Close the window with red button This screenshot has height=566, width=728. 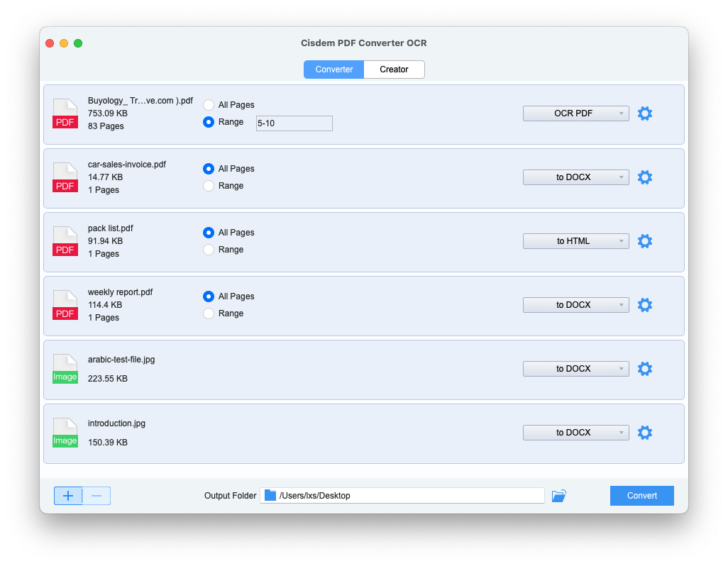pos(50,43)
